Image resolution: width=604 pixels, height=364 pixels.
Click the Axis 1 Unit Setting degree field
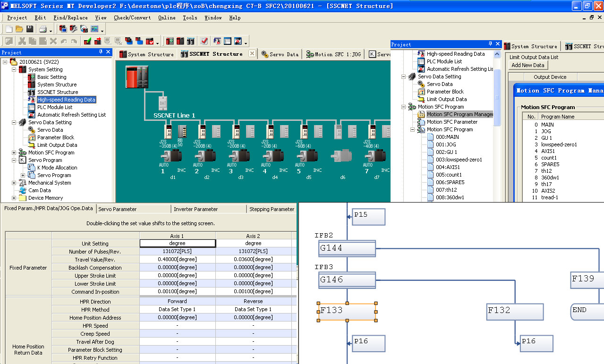(178, 243)
